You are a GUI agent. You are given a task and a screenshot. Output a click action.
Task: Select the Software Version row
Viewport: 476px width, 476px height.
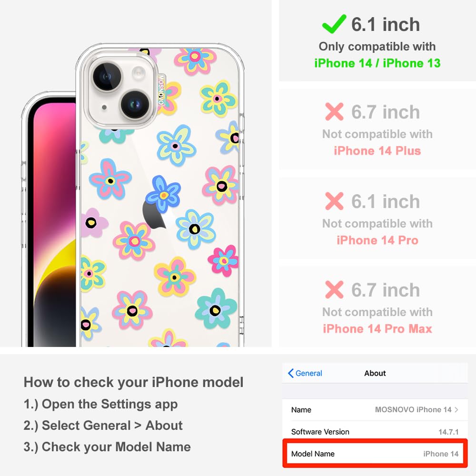click(x=375, y=431)
